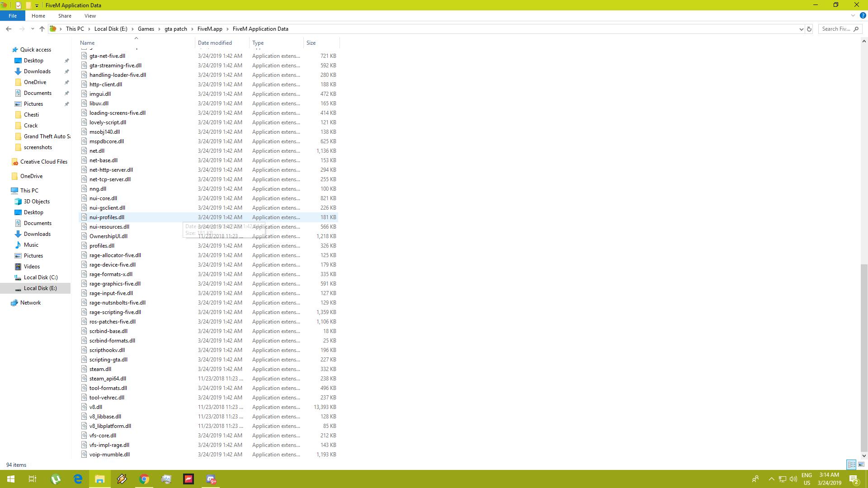
Task: Open Google Chrome from the taskbar
Action: point(144,479)
